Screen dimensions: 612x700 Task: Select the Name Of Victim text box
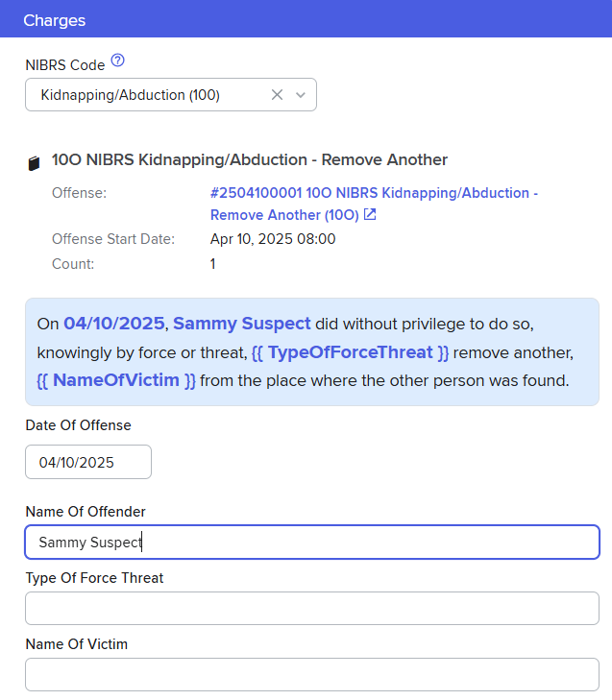pyautogui.click(x=312, y=674)
